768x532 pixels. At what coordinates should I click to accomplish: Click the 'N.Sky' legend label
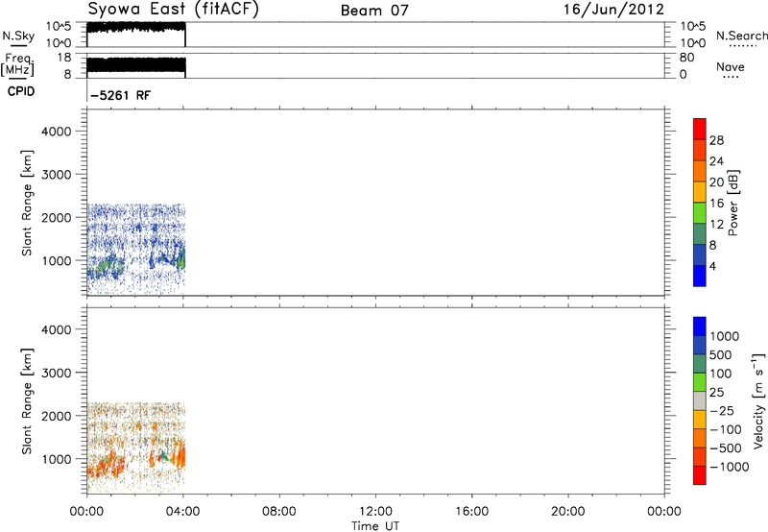[x=18, y=36]
